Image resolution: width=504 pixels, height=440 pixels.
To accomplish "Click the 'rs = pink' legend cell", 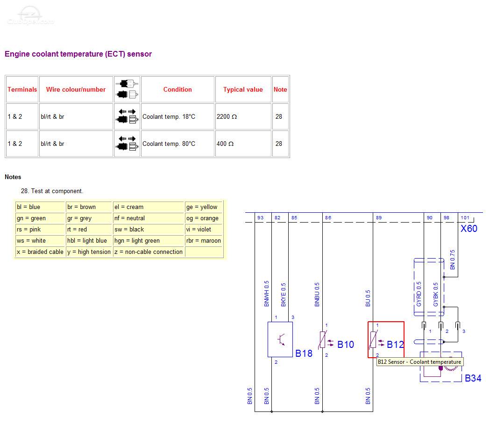I will tap(40, 230).
